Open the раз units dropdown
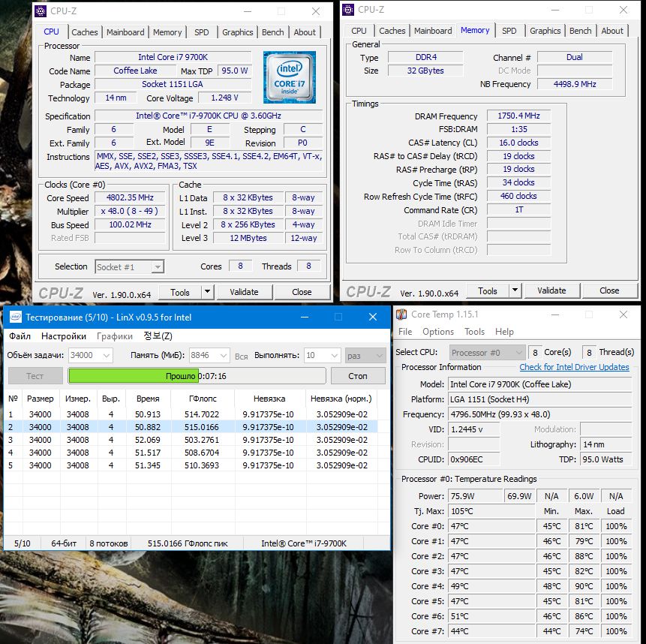The width and height of the screenshot is (646, 644). pos(365,355)
